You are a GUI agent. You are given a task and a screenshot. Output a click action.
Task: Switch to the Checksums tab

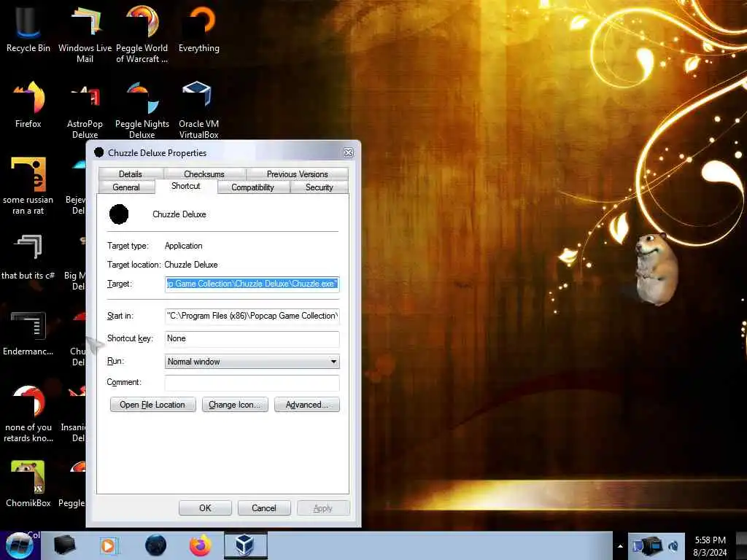click(x=204, y=174)
